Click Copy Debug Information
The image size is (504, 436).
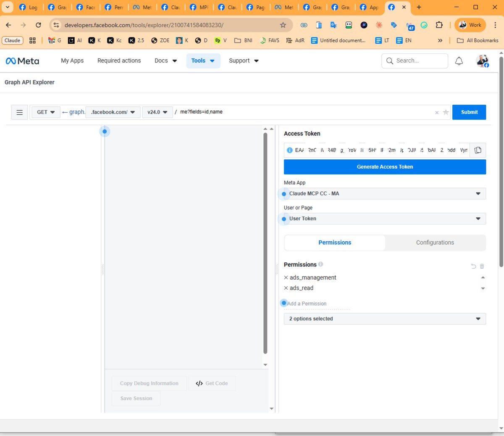pyautogui.click(x=149, y=383)
